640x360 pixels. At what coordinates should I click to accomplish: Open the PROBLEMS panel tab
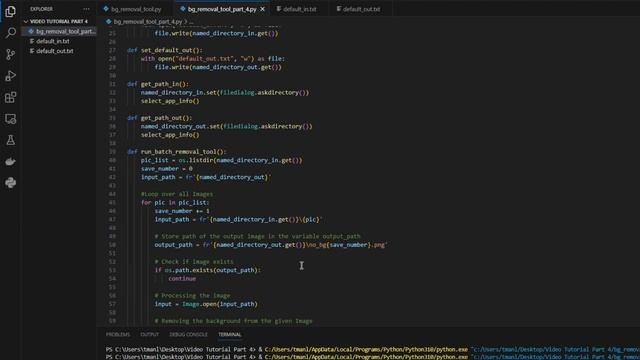(x=118, y=334)
